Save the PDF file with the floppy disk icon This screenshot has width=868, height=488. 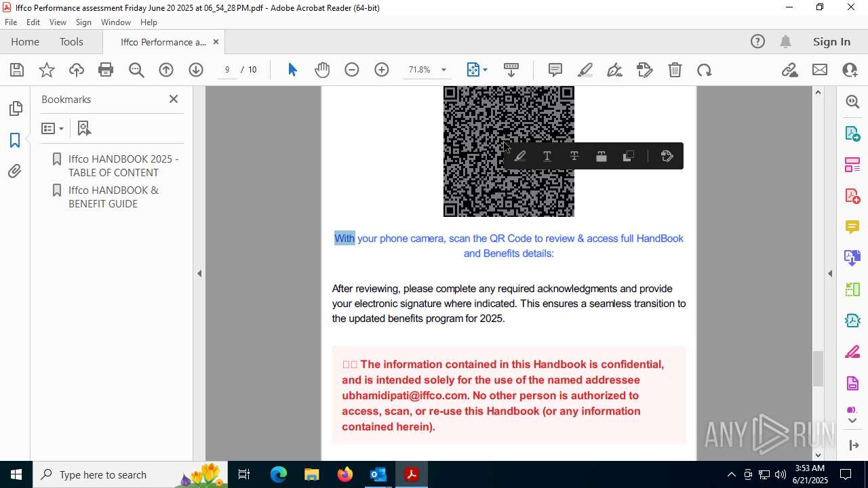(x=17, y=70)
